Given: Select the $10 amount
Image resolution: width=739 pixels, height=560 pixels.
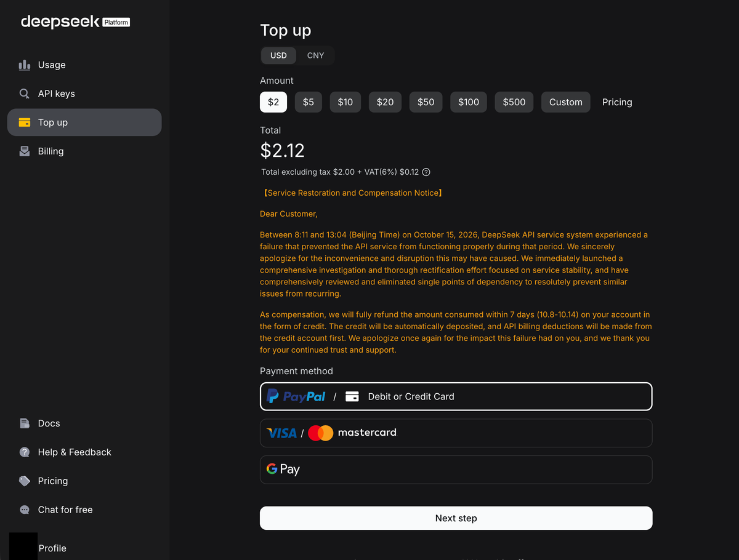Looking at the screenshot, I should [x=345, y=102].
